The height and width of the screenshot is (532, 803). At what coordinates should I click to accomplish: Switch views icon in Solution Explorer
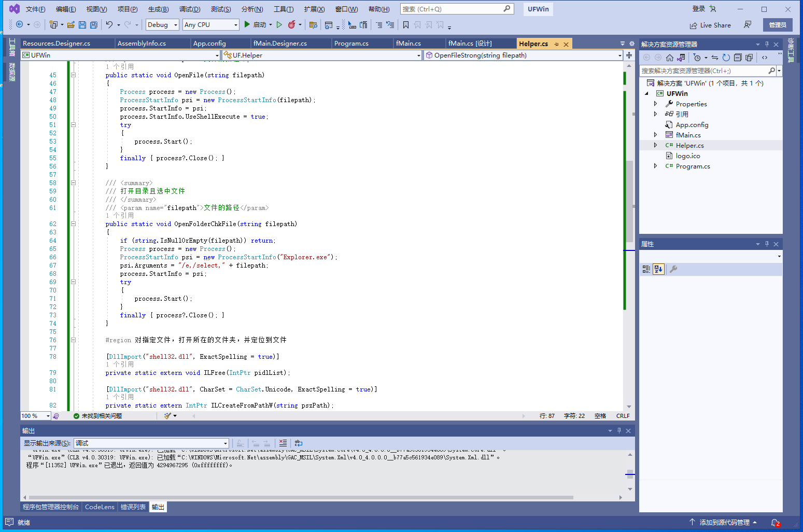(681, 58)
